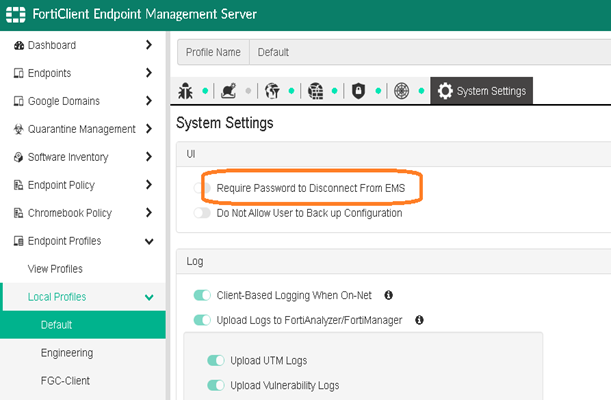The height and width of the screenshot is (400, 611).
Task: Select the System Settings tab
Action: click(x=481, y=91)
